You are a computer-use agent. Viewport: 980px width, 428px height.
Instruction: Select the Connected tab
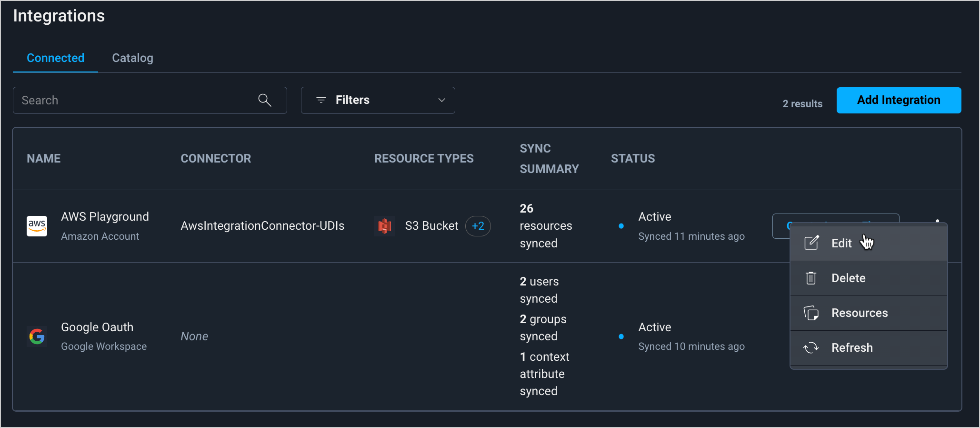pyautogui.click(x=55, y=58)
